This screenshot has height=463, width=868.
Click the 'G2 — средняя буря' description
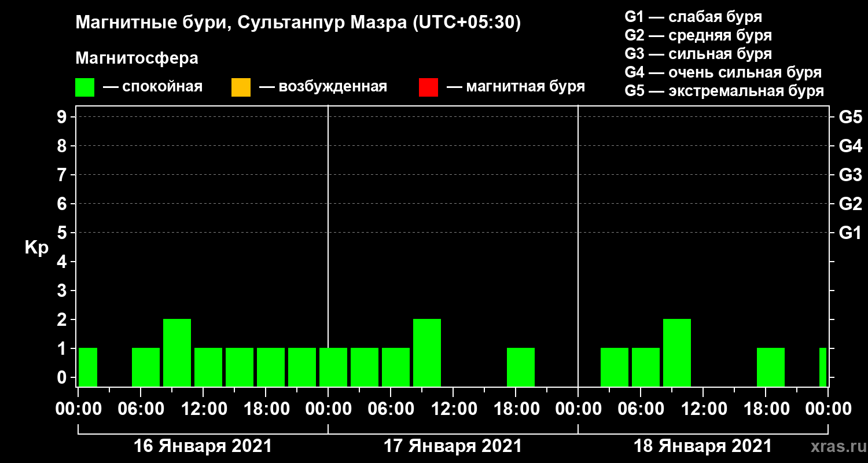tap(698, 35)
